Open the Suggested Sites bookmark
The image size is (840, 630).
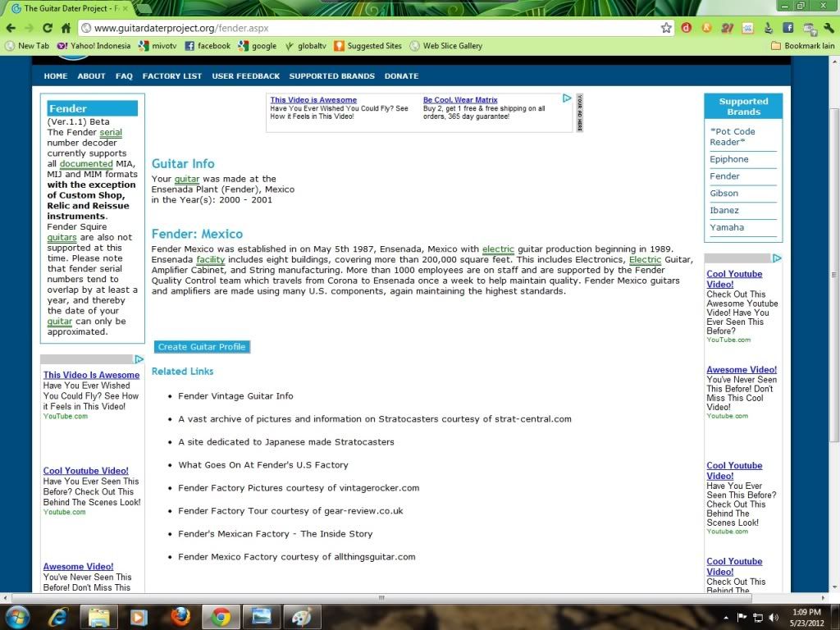click(368, 46)
